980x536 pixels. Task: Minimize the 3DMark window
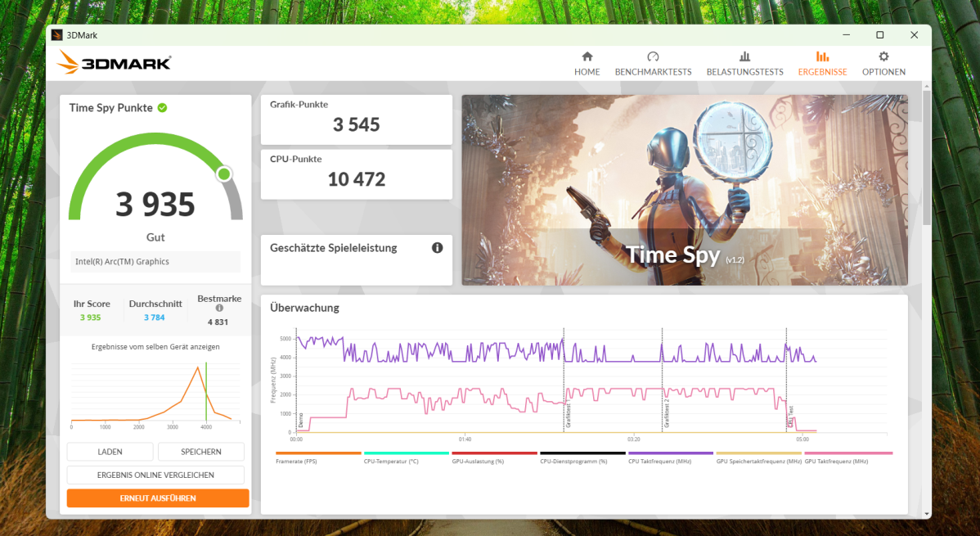[x=846, y=35]
